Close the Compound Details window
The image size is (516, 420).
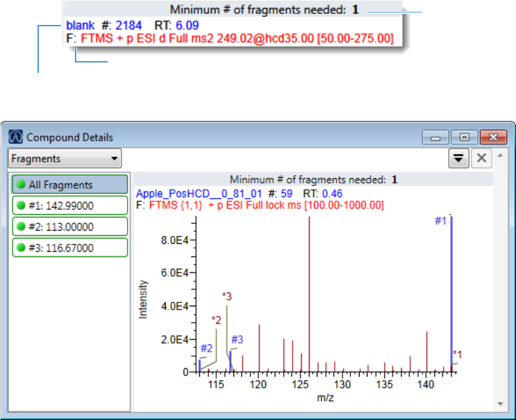(x=493, y=137)
